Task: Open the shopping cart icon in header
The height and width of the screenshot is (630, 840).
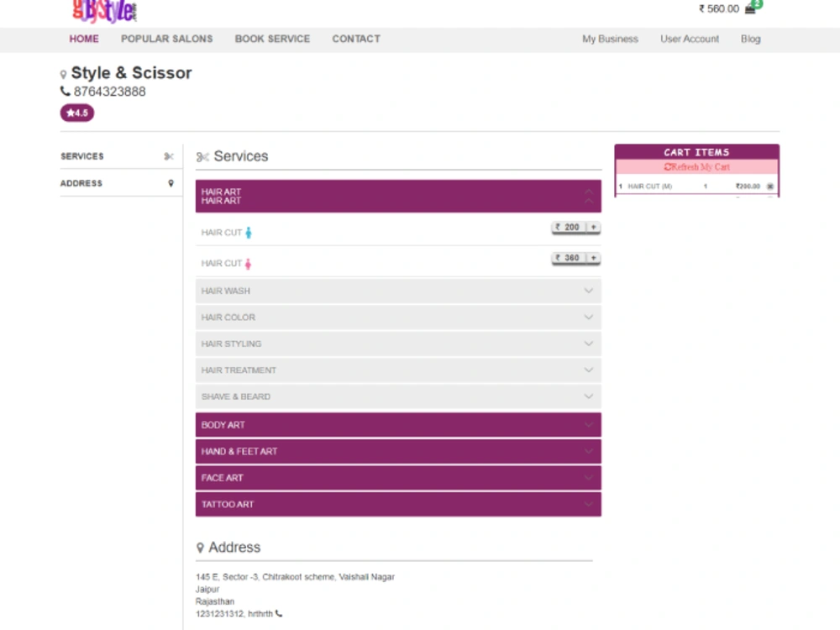Action: pos(750,9)
